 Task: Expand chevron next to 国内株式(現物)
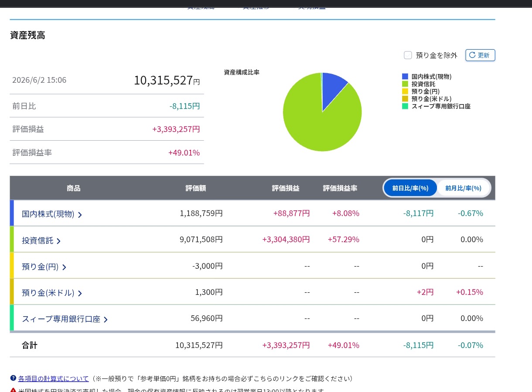click(x=80, y=215)
